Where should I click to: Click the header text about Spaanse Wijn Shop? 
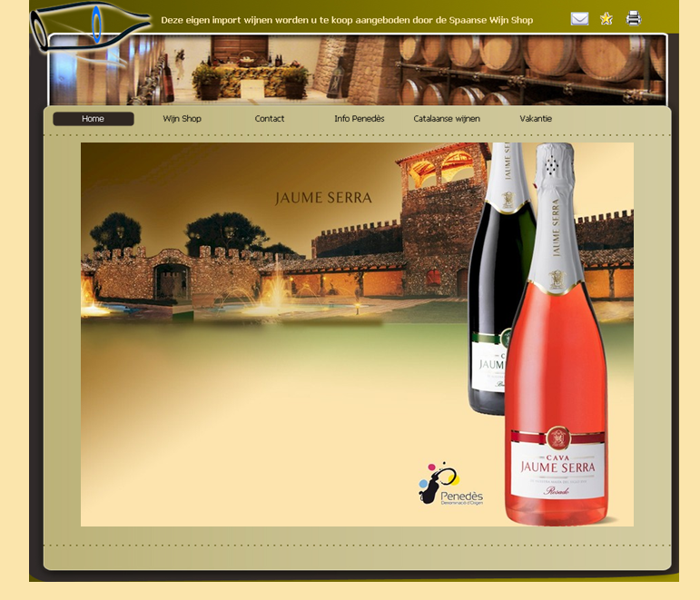coord(347,20)
